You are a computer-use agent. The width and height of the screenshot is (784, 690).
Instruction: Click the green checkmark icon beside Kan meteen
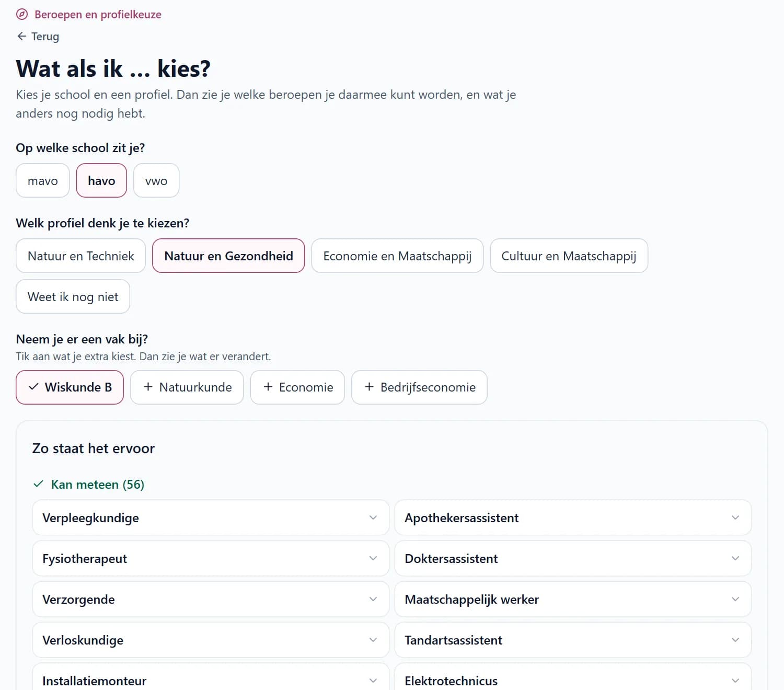tap(38, 484)
